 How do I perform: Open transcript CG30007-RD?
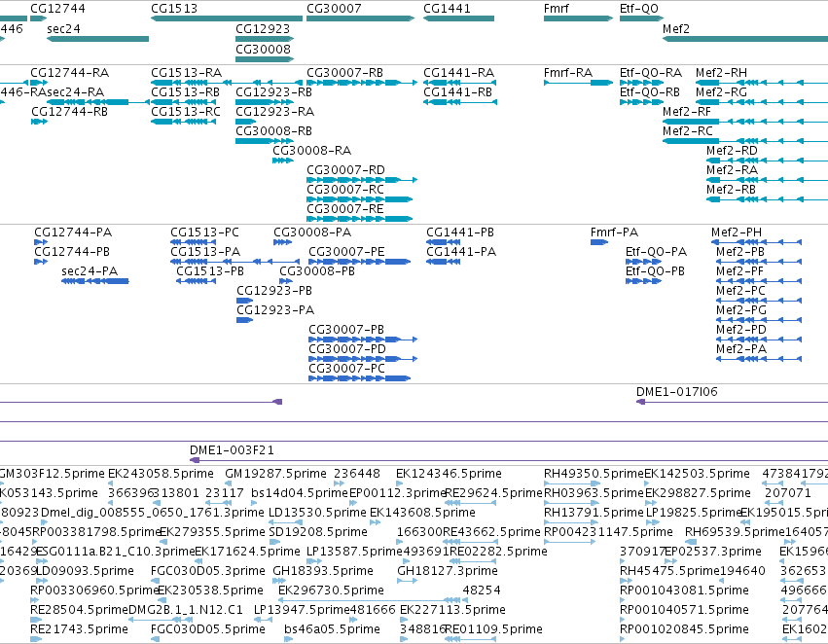[345, 170]
